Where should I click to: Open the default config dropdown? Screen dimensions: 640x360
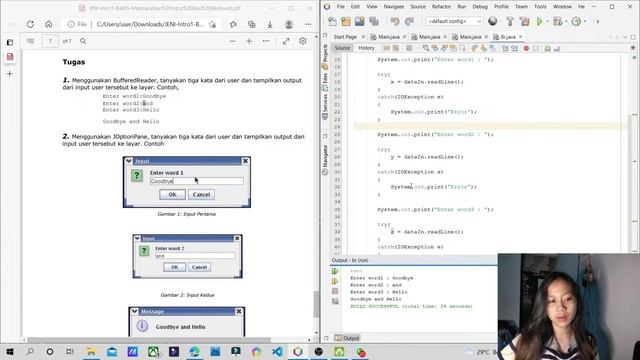pyautogui.click(x=454, y=21)
